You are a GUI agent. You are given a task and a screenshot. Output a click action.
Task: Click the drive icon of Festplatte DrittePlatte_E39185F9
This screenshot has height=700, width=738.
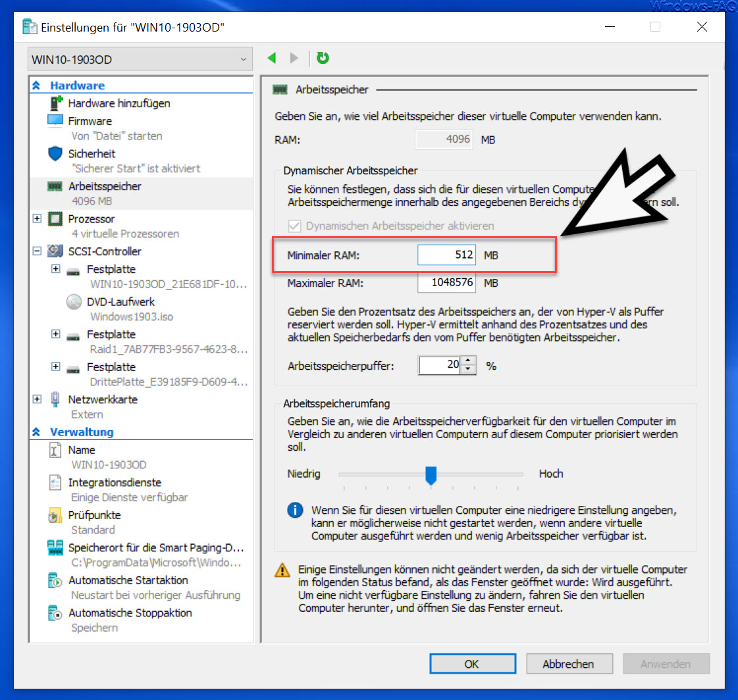pos(73,369)
